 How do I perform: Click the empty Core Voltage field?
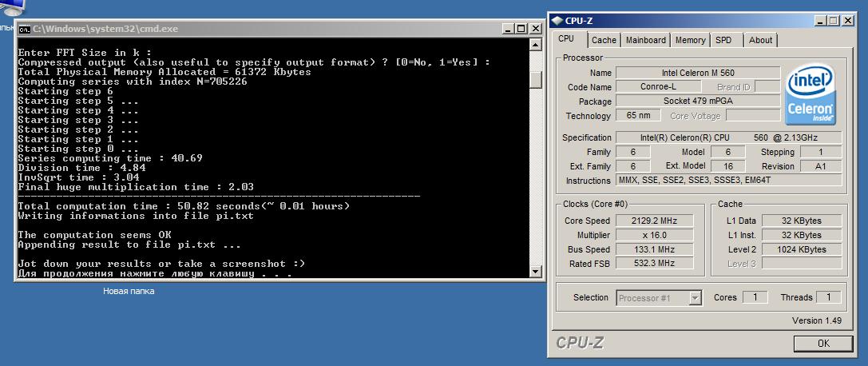coord(753,116)
